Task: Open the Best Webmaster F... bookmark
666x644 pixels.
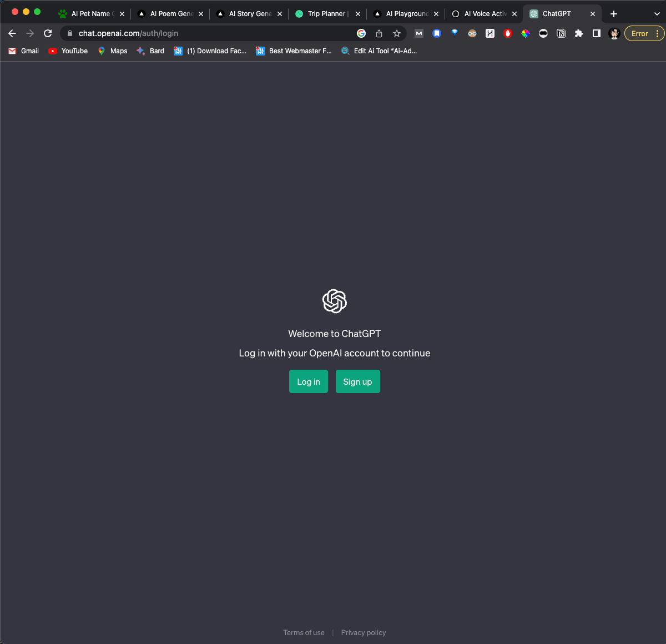Action: click(294, 51)
